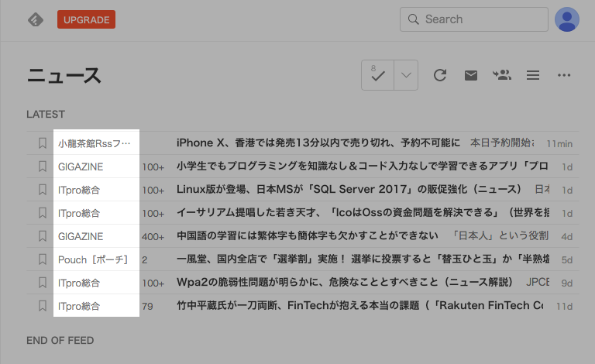Bookmark the Wpa2 article

43,282
